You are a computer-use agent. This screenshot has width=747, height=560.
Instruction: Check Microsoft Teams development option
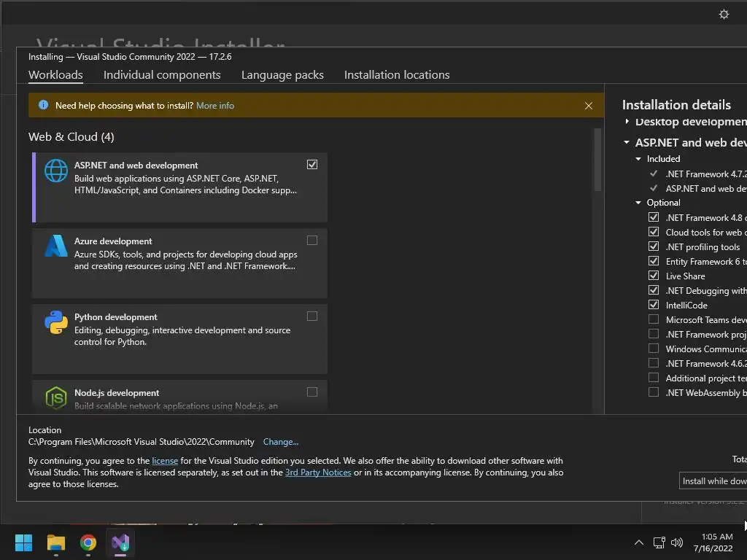(x=654, y=319)
